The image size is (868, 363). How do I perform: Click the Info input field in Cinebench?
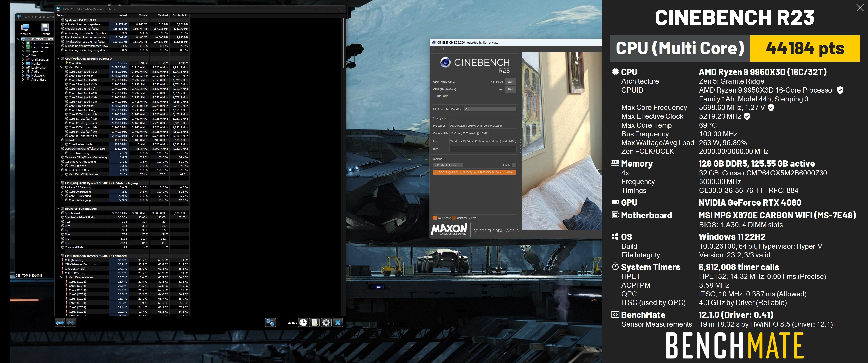point(482,149)
